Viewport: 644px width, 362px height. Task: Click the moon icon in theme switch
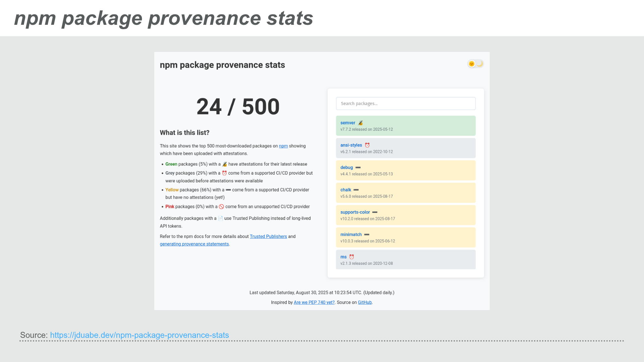tap(480, 64)
